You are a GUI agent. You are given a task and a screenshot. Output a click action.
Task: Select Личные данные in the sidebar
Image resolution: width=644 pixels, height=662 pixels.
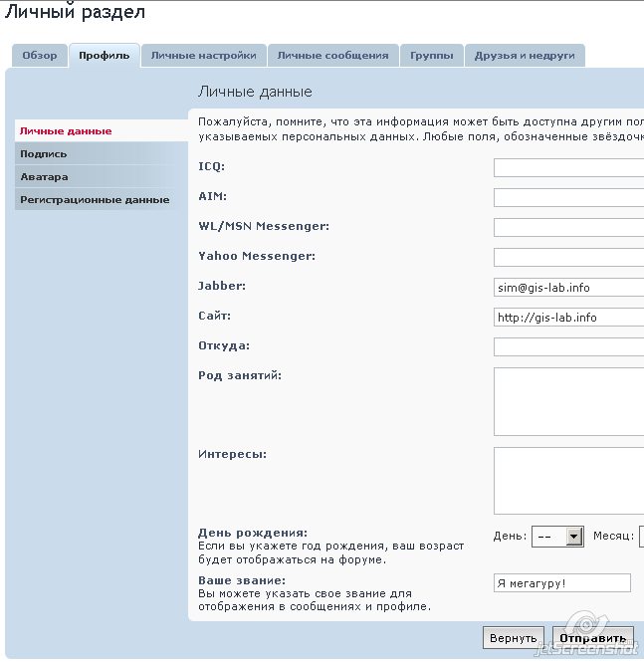(102, 130)
